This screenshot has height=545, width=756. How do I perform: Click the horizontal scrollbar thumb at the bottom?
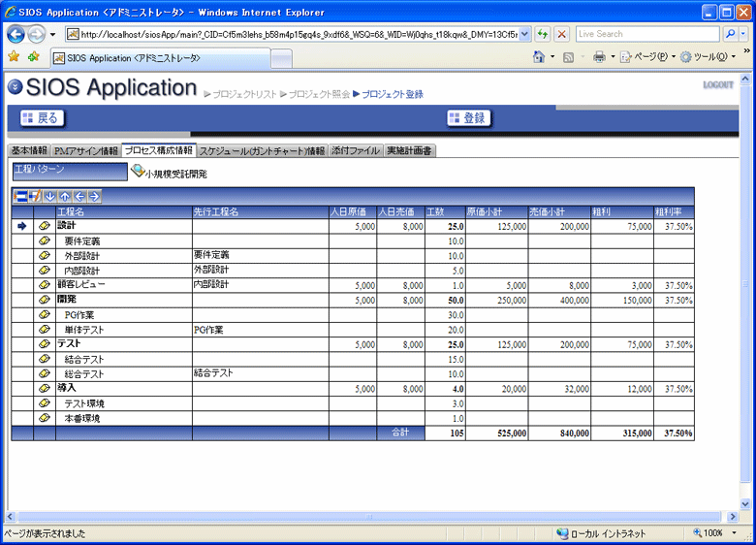(369, 517)
